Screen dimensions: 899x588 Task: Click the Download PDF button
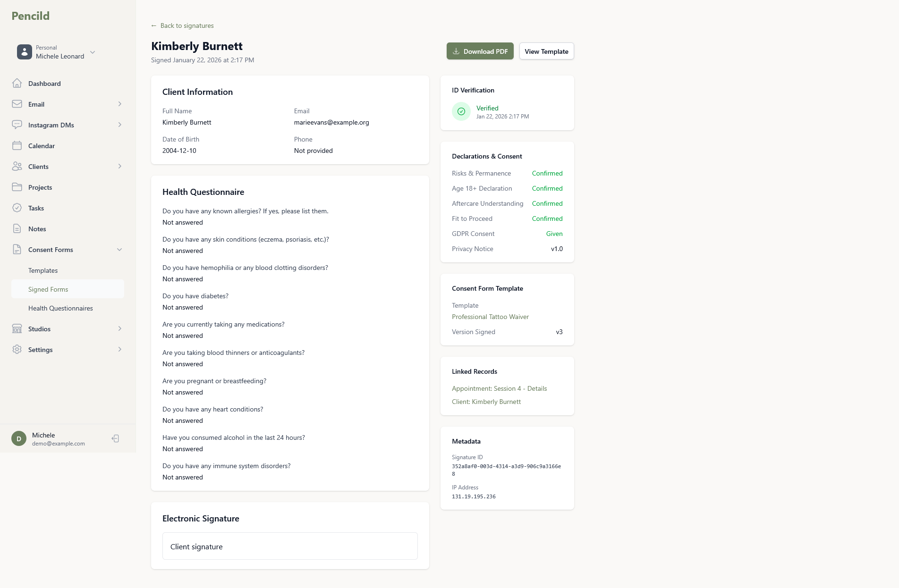pyautogui.click(x=480, y=51)
